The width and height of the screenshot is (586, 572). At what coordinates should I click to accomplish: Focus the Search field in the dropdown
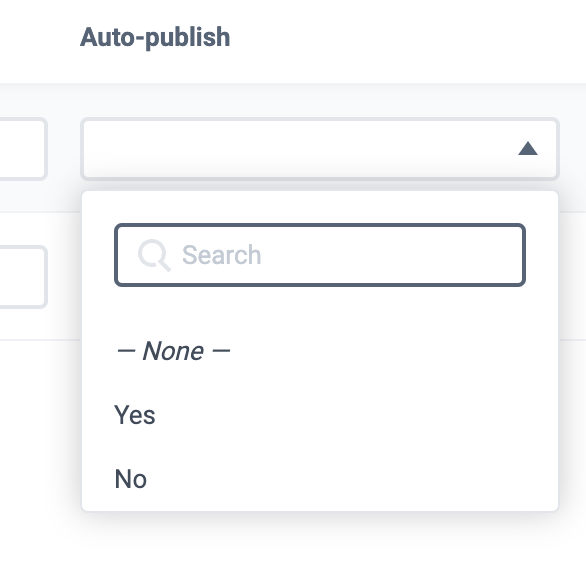coord(320,255)
